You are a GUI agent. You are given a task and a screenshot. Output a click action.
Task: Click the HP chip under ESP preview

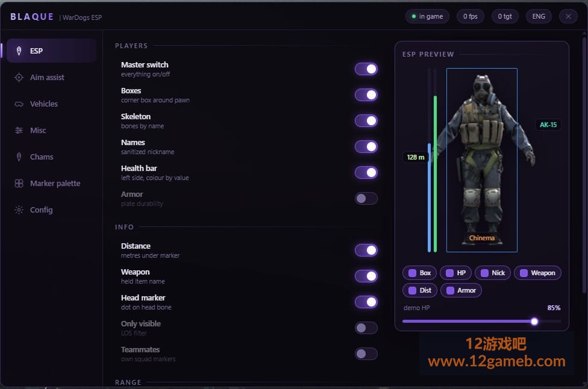(455, 273)
